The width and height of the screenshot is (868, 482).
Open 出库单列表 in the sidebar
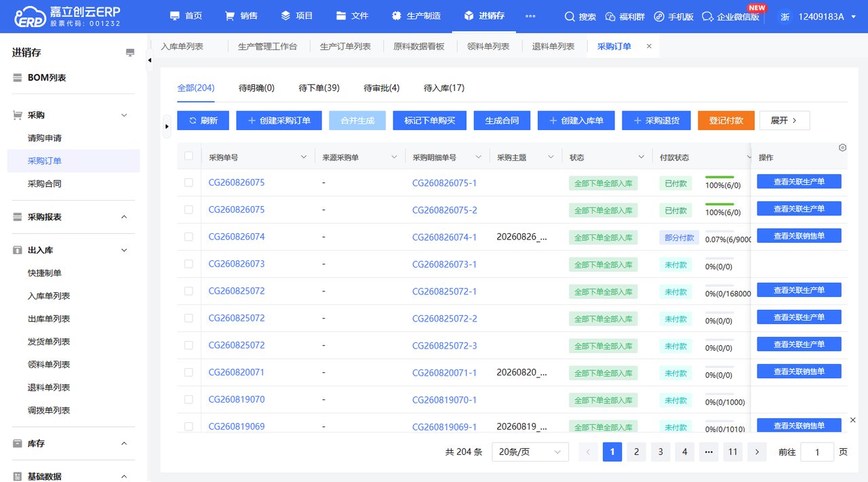pos(49,319)
